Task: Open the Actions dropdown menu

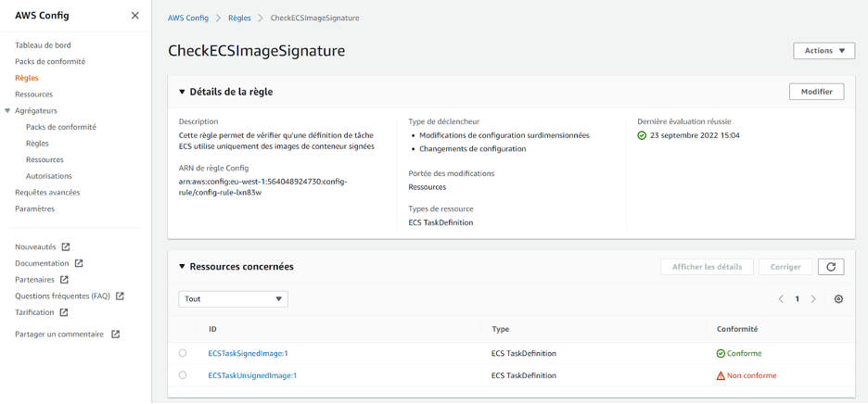Action: (823, 50)
